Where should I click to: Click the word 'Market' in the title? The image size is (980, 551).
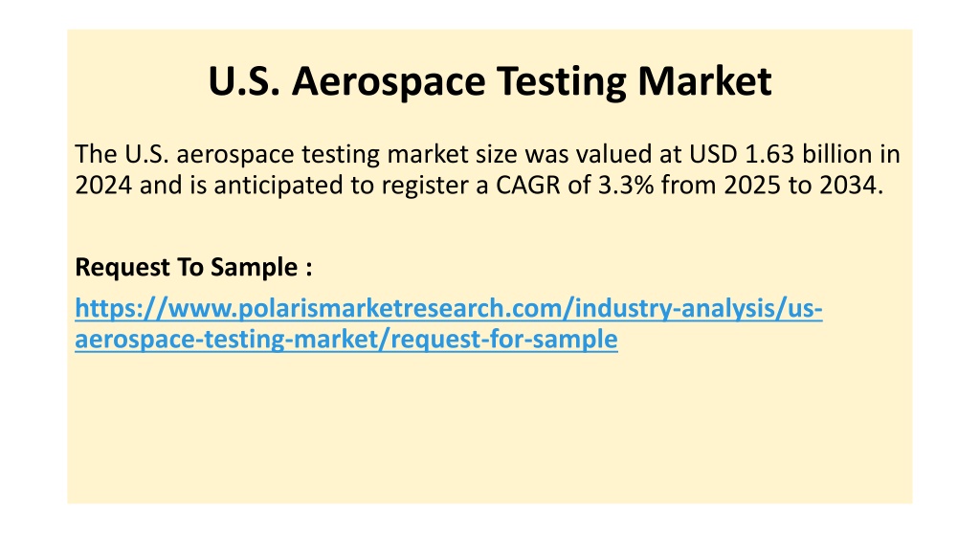tap(704, 81)
